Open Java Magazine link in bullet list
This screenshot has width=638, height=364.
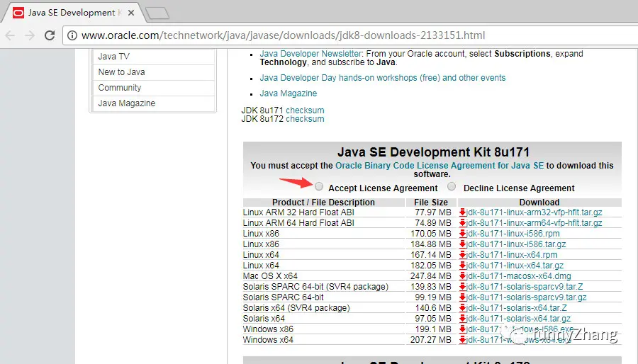pyautogui.click(x=288, y=93)
